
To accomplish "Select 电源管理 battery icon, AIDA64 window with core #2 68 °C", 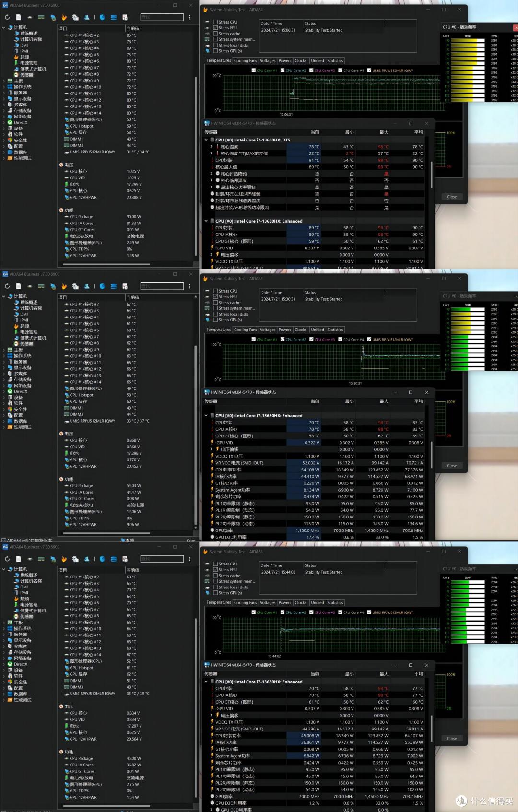I will [17, 605].
